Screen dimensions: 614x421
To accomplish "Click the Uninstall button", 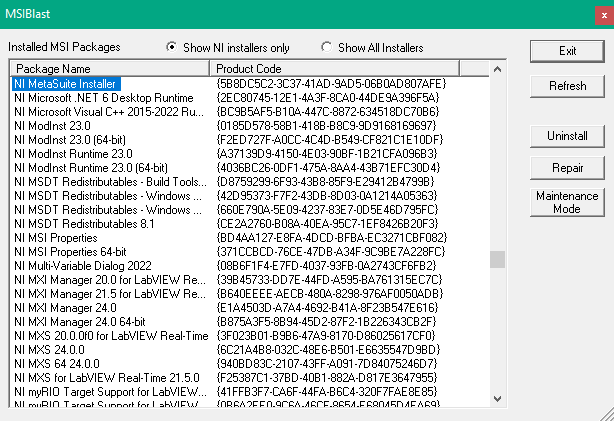I will [567, 136].
